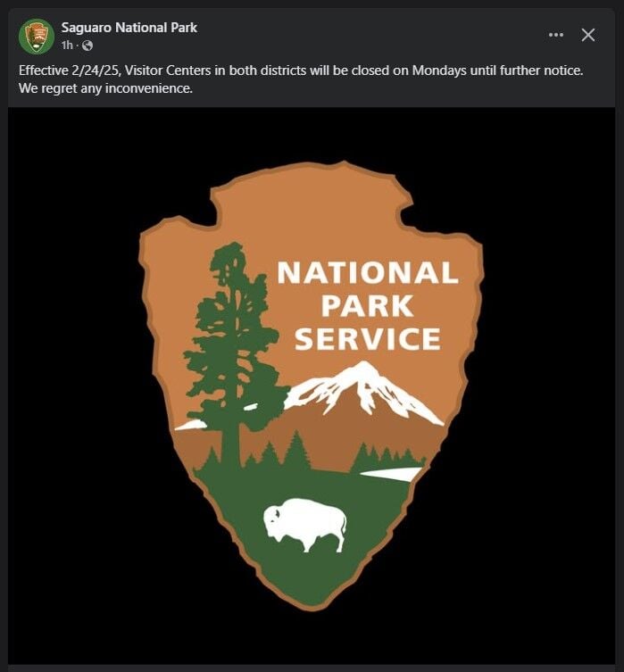Image resolution: width=624 pixels, height=672 pixels.
Task: Click the 2/24/25 date in the post
Action: coord(94,70)
